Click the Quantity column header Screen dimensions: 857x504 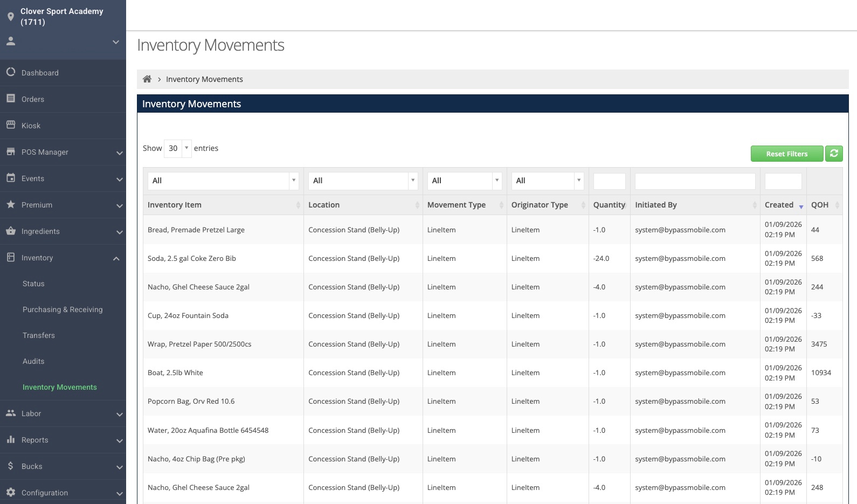[x=609, y=205]
